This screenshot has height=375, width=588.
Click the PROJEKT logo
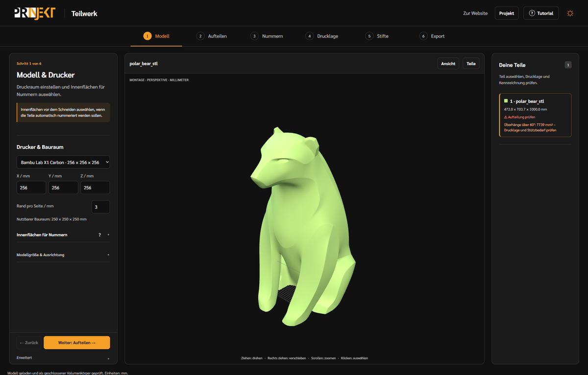pos(35,13)
